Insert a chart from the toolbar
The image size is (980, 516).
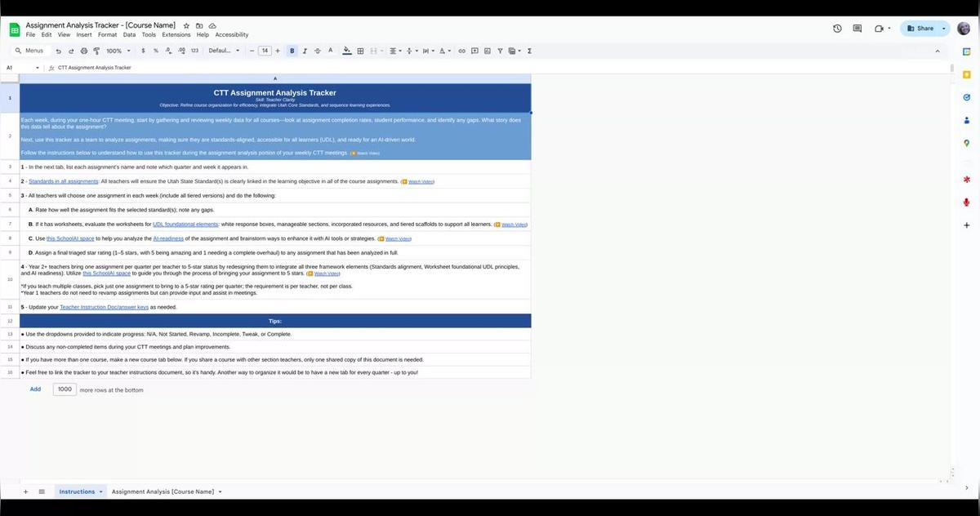coord(488,51)
